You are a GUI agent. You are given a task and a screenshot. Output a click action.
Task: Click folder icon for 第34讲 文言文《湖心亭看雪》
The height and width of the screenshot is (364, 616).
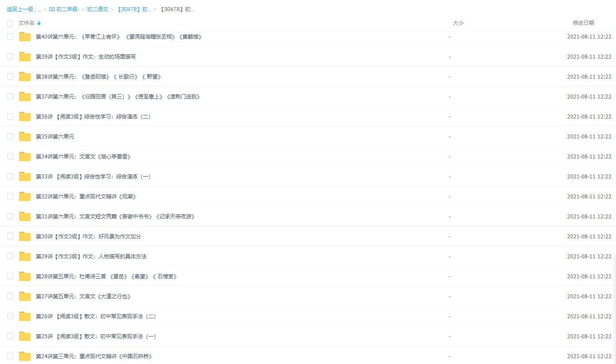25,157
